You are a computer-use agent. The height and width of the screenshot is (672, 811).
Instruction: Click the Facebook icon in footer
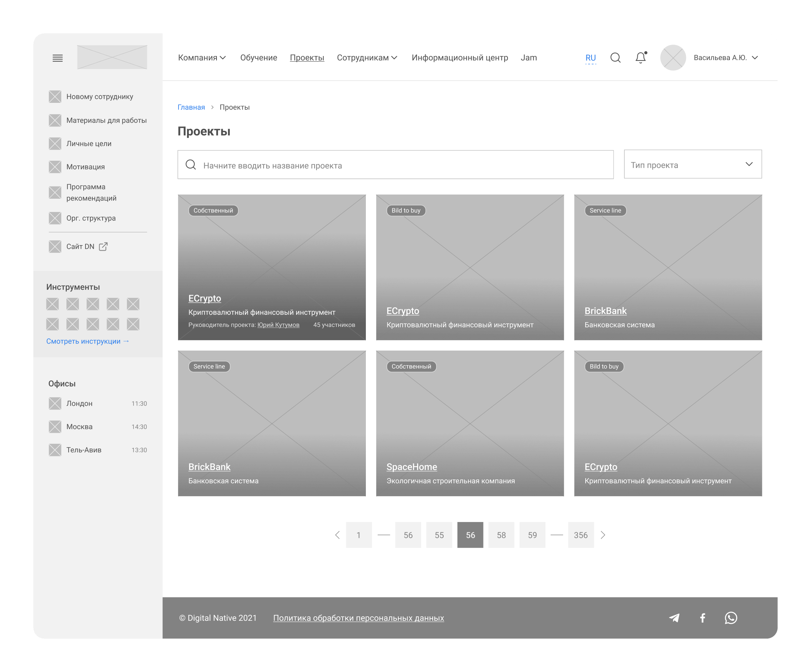coord(703,618)
